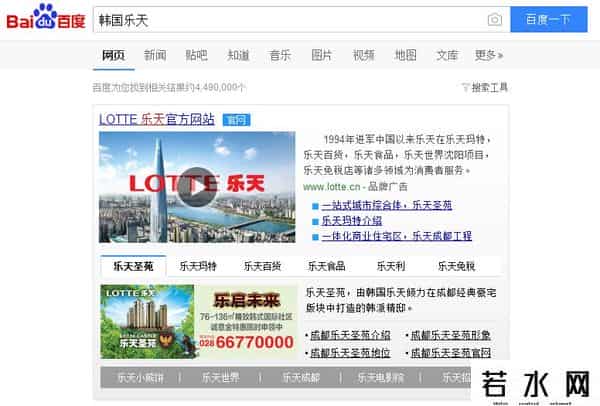Open 成都乐天圣苑介绍 link

click(350, 336)
